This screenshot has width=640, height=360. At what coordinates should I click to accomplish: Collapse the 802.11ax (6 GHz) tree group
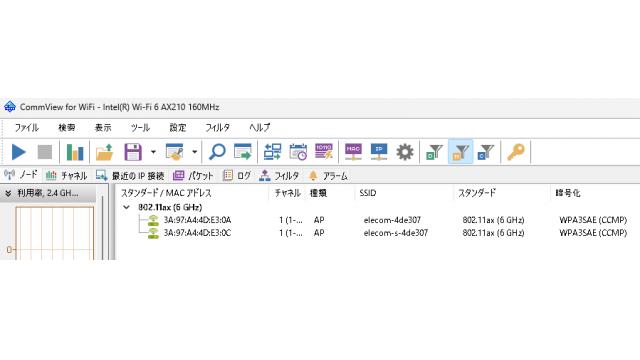click(x=127, y=207)
